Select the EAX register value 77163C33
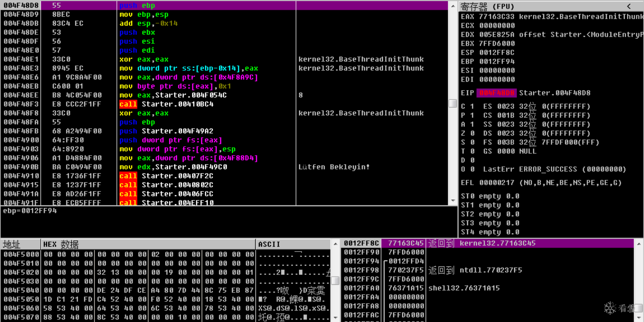 pos(497,17)
